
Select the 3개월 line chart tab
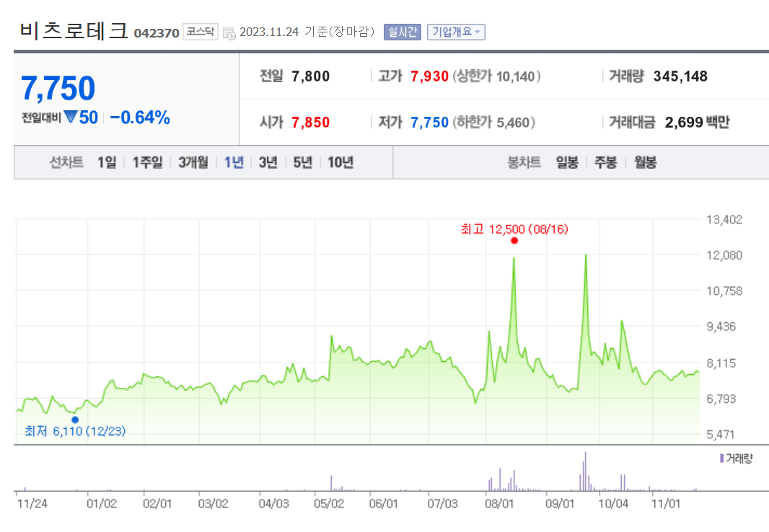point(193,162)
